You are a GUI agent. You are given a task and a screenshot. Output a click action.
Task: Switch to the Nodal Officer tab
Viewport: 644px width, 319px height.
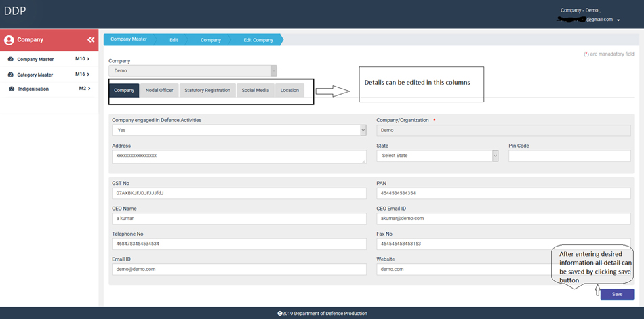(159, 90)
